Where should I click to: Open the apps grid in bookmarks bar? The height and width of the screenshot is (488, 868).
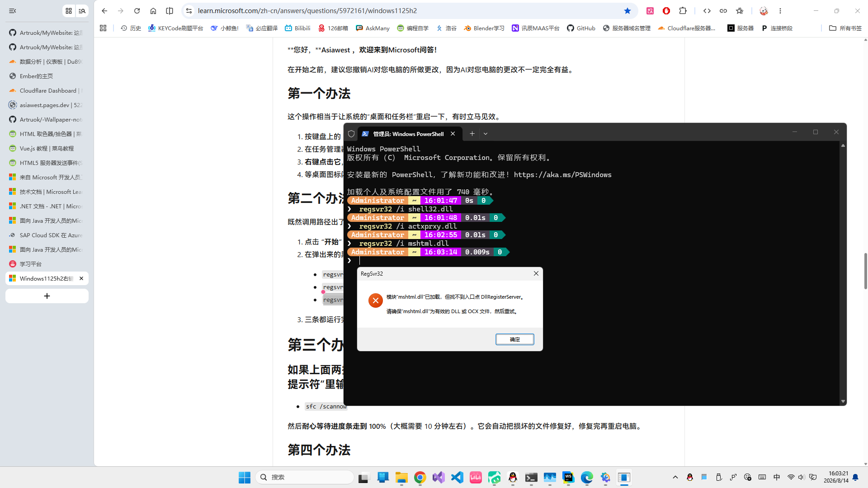pyautogui.click(x=103, y=28)
